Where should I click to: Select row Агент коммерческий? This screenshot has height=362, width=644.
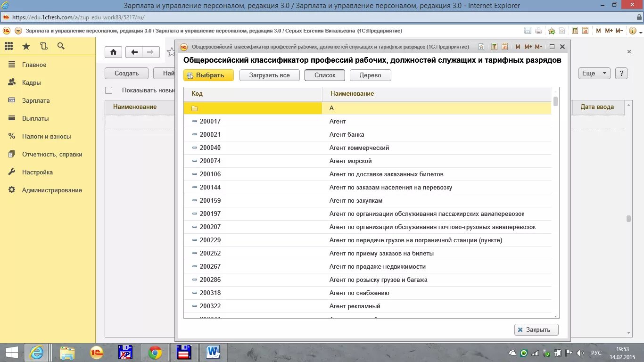click(367, 148)
